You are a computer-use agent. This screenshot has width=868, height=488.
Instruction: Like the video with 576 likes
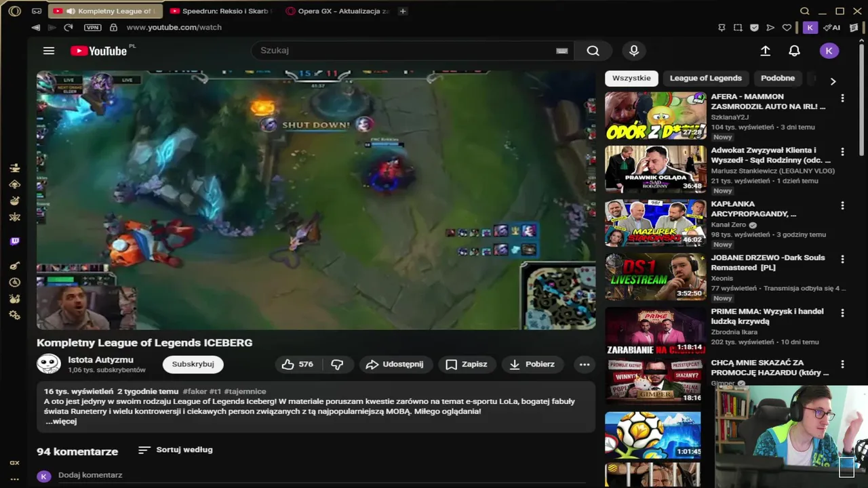pos(298,364)
